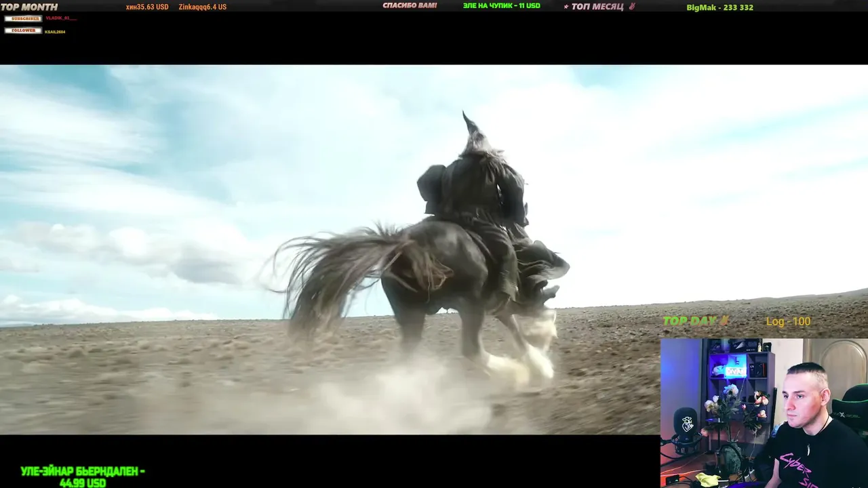The width and height of the screenshot is (868, 488).
Task: Click the 'УЛЕ-ЭЙНАР БЬЕРНДАЛЕН - 44.99 USD' donation text
Action: 83,476
